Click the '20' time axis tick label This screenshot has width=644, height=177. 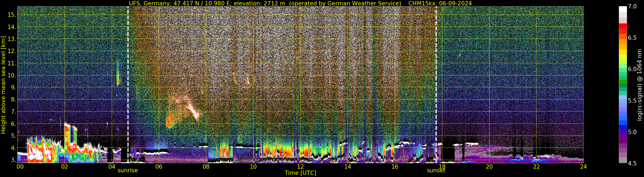tap(489, 167)
